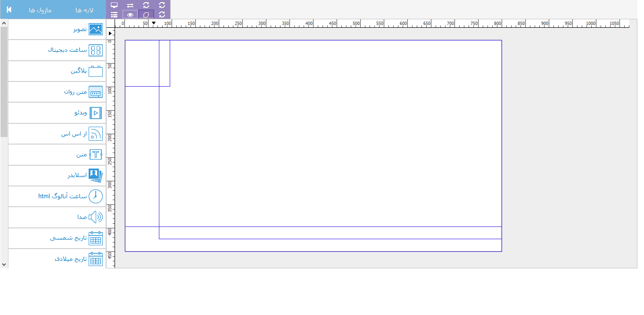Screen dimensions: 644x315
Task: Choose the plugin (پلاگین) module icon
Action: (96, 71)
